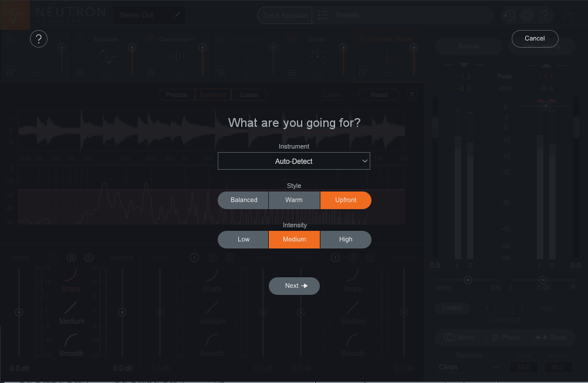Select second band Sharp contour icon
The width and height of the screenshot is (588, 383).
[211, 275]
